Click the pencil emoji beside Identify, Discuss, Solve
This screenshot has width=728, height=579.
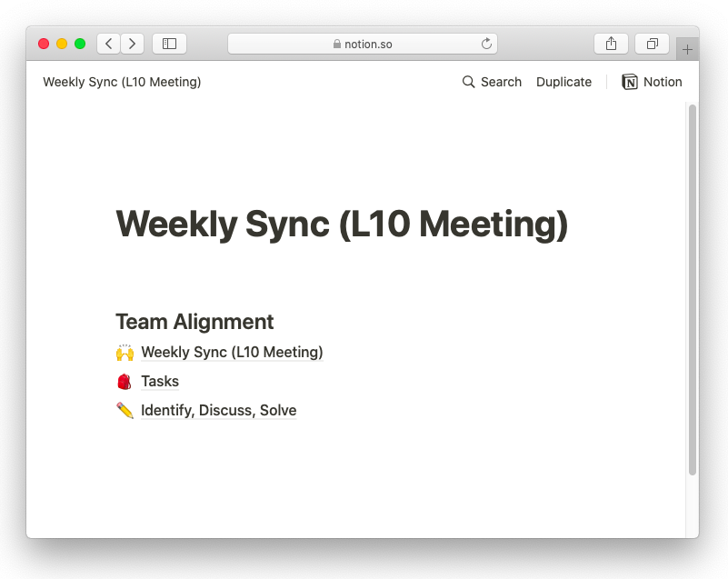coord(125,410)
